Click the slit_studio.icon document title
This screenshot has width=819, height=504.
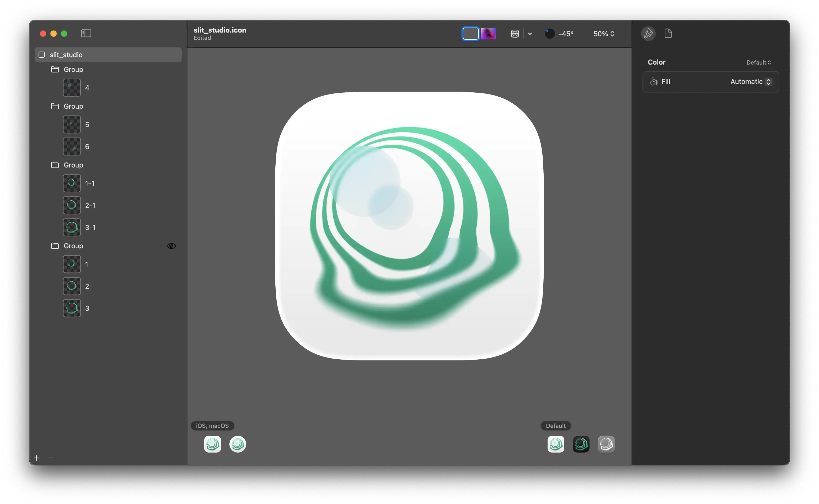(x=220, y=30)
